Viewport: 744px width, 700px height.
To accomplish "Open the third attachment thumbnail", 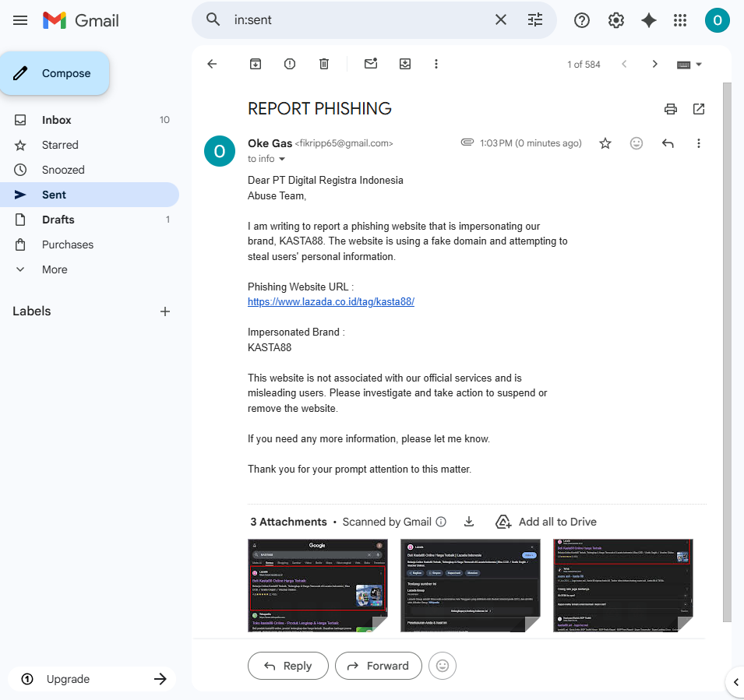I will point(623,586).
